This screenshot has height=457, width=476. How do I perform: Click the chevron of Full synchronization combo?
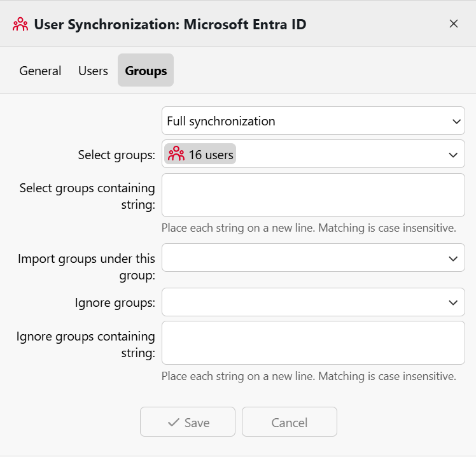[456, 122]
